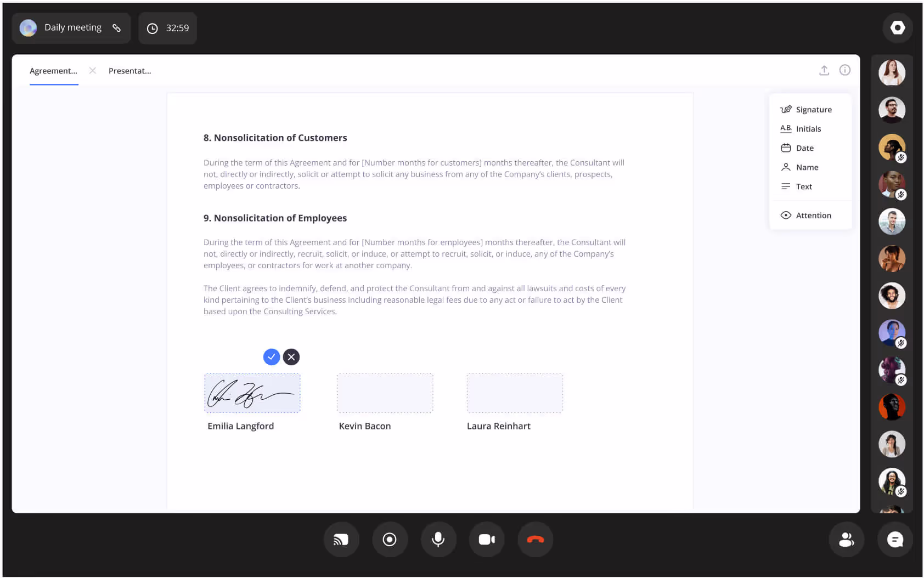Select the bearded man with glasses avatar

(892, 110)
